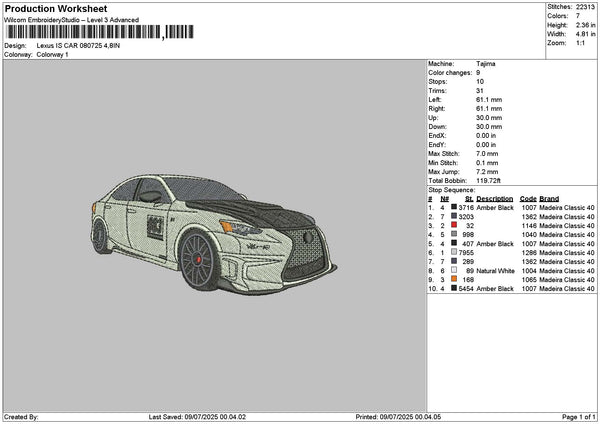This screenshot has height=424, width=600.
Task: Click the Code column header
Action: [x=528, y=198]
